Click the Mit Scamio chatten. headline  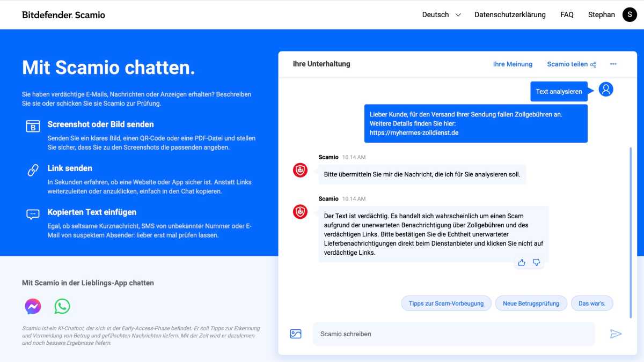pos(108,68)
